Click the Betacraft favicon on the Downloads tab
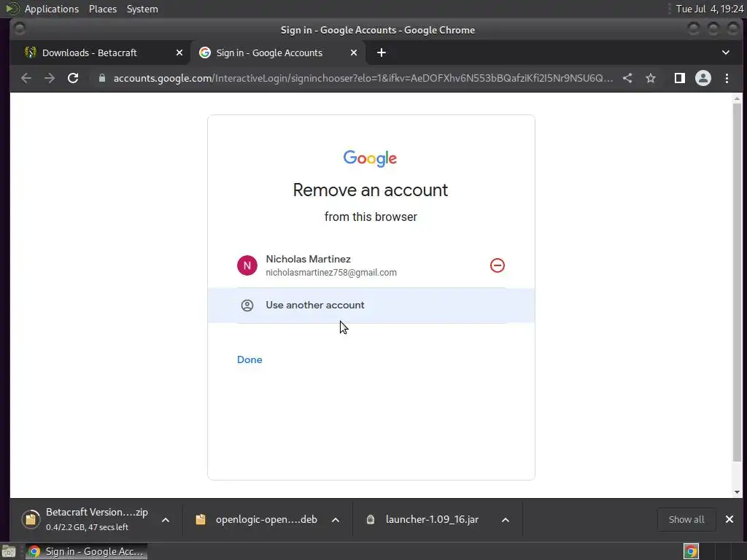The height and width of the screenshot is (560, 747). (x=31, y=52)
